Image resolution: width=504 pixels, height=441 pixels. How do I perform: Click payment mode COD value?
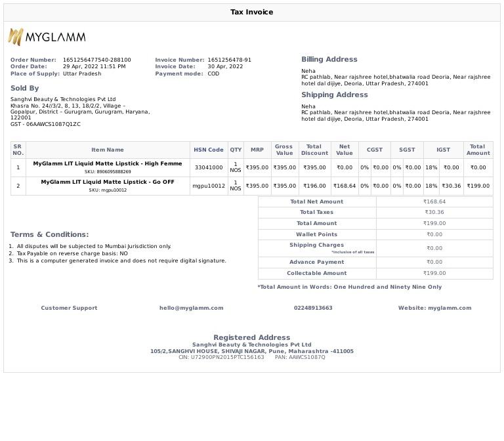213,73
